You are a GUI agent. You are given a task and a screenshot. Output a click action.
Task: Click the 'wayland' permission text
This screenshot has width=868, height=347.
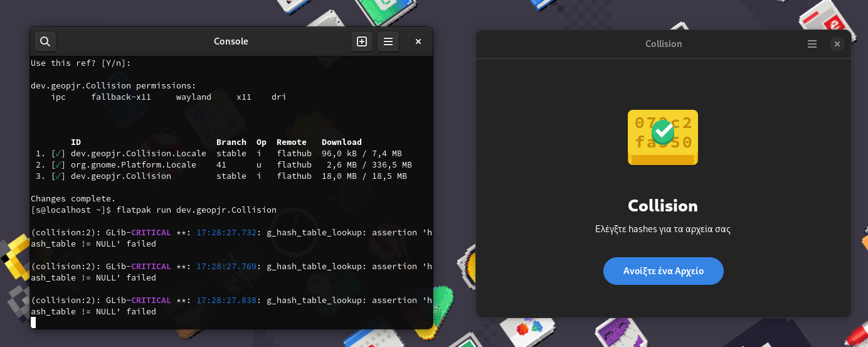[194, 97]
